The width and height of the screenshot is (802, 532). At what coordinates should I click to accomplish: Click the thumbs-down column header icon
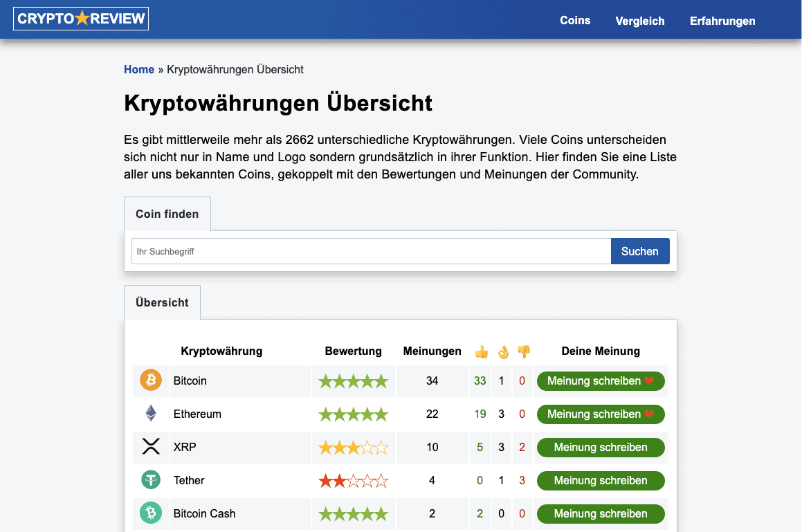pyautogui.click(x=524, y=351)
